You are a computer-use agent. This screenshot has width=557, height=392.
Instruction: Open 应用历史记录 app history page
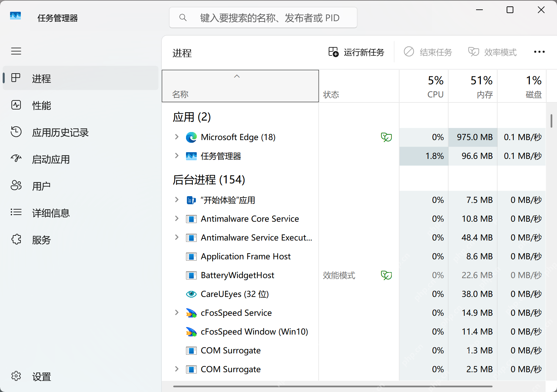(x=81, y=132)
